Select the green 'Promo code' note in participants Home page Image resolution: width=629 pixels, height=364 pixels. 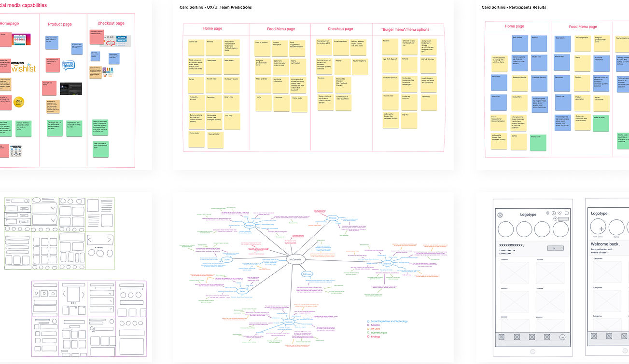tap(539, 142)
